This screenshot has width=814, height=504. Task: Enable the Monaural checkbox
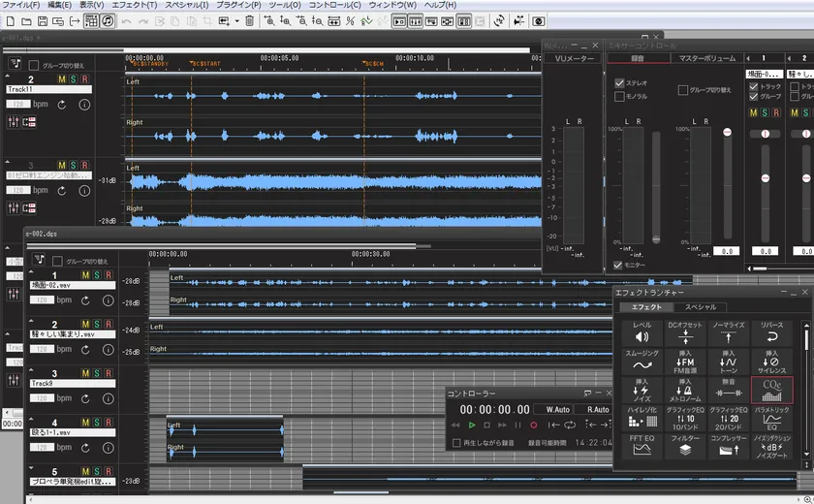[x=619, y=97]
